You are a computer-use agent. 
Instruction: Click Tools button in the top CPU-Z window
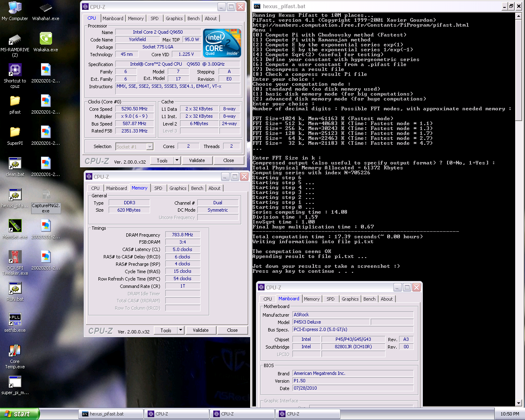click(162, 160)
